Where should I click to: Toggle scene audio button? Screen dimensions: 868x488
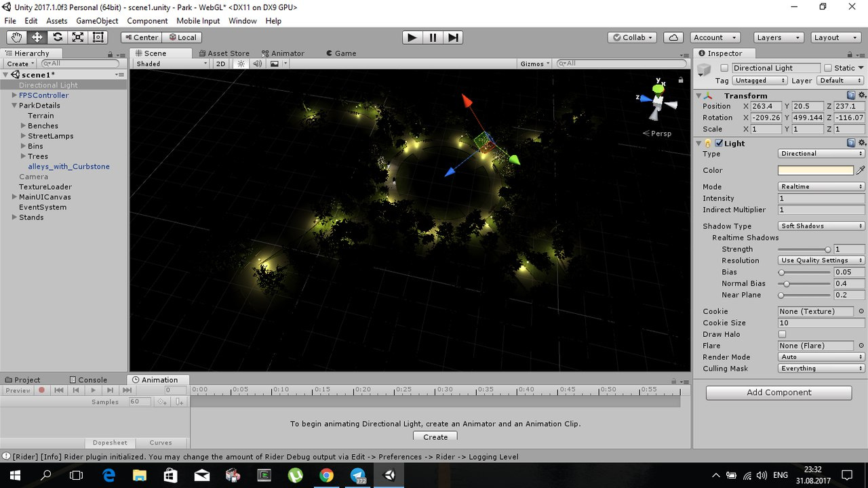click(258, 64)
